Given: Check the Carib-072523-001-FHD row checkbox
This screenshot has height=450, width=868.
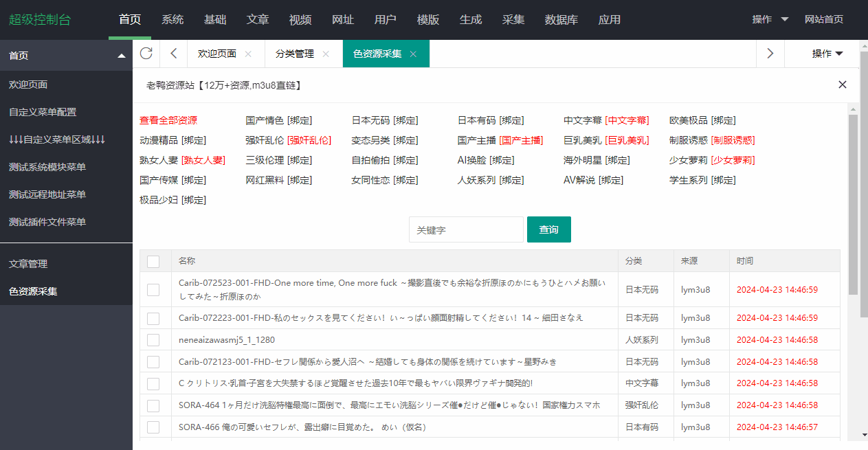Looking at the screenshot, I should 153,290.
